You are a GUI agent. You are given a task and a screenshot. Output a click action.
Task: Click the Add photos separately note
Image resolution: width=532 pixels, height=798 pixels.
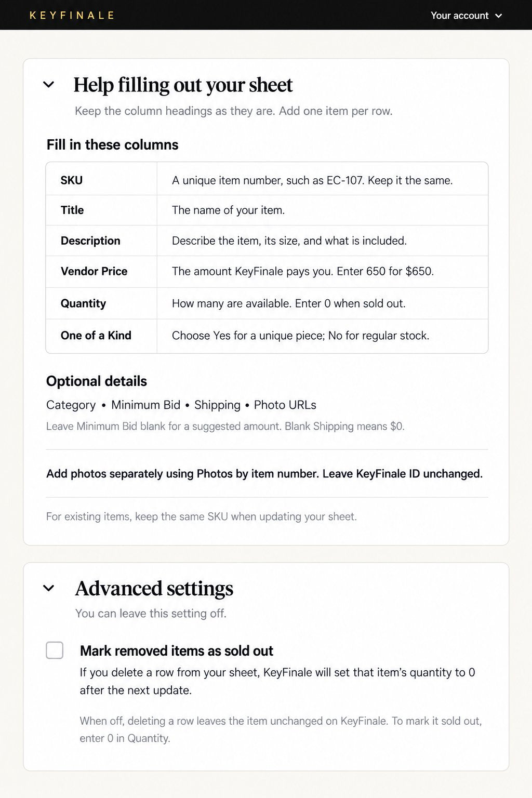264,474
